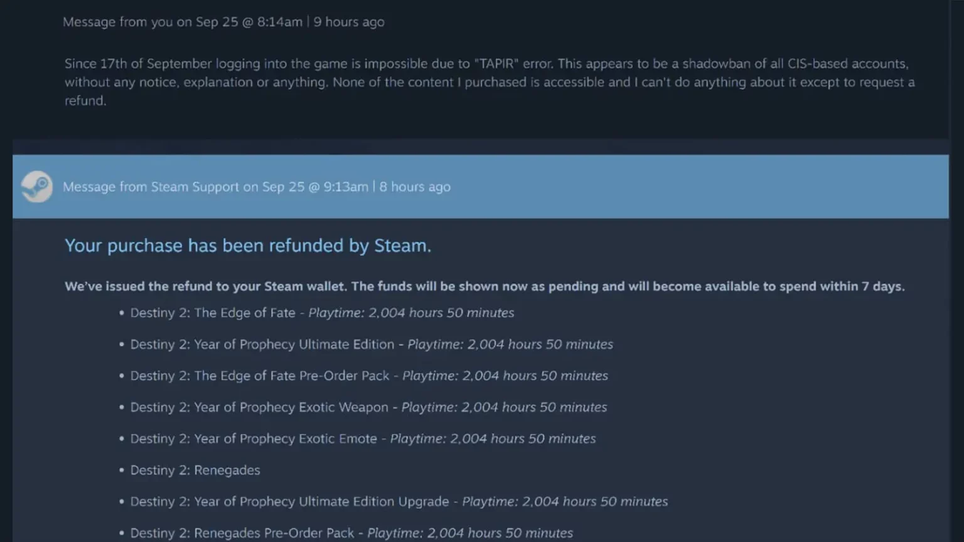Click playtime text beside Exotic Emote entry
The width and height of the screenshot is (964, 542).
(x=493, y=439)
